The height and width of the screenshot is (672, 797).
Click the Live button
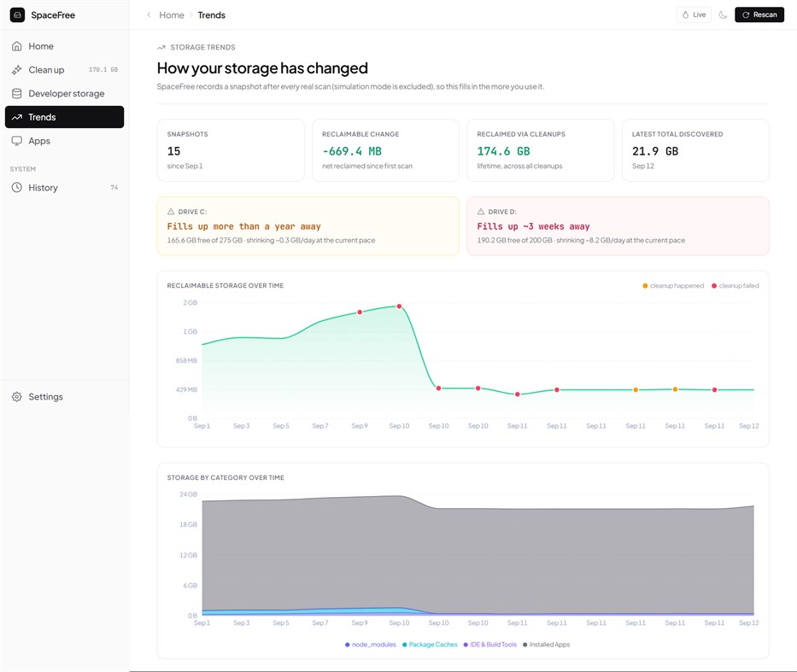pos(694,15)
